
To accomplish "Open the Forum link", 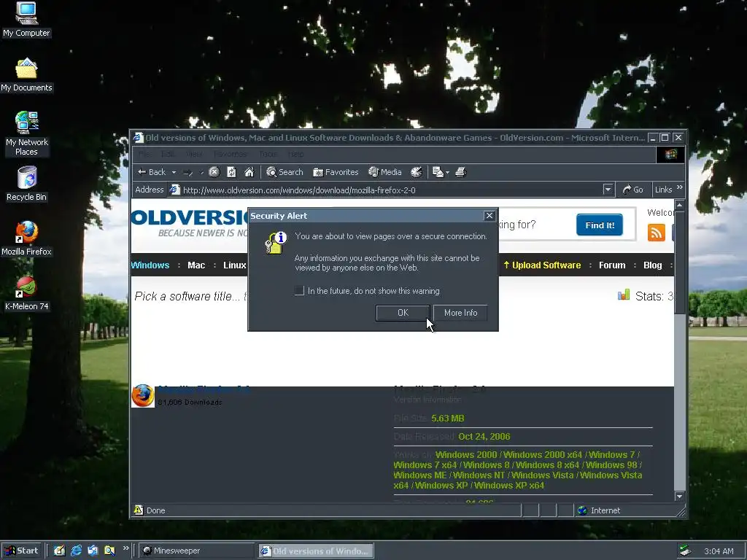I will click(x=612, y=265).
